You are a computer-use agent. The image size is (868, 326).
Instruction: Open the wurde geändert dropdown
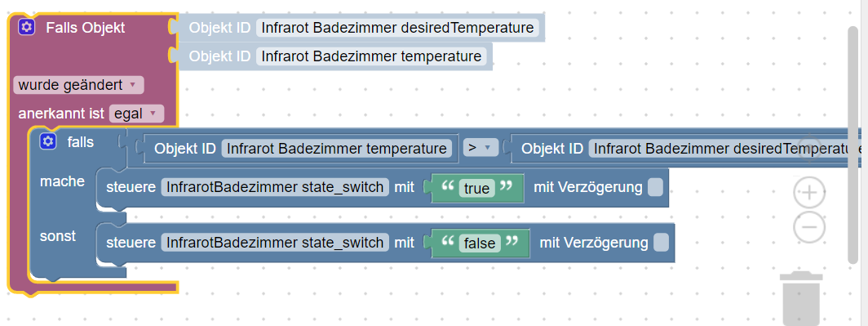tap(78, 85)
